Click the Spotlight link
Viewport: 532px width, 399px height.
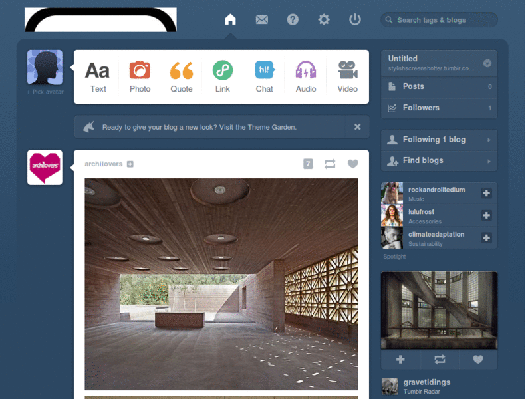point(394,257)
